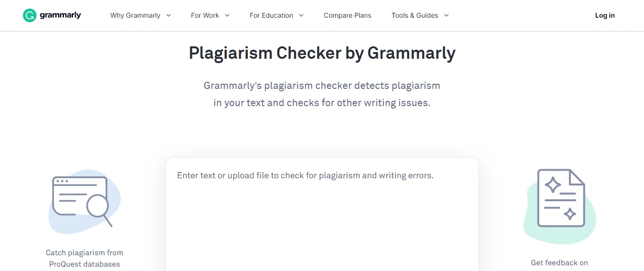Click the Plagiarism Checker by Grammarly heading
This screenshot has height=271, width=644.
(322, 53)
